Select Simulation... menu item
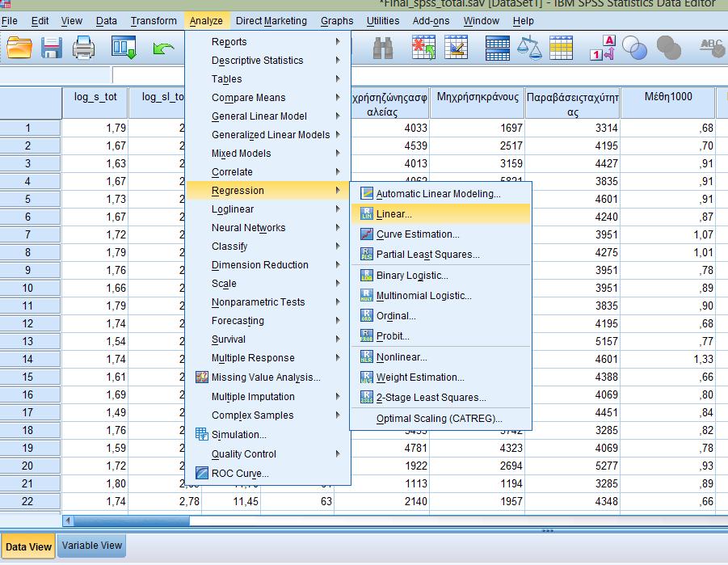This screenshot has width=728, height=565. tap(267, 435)
